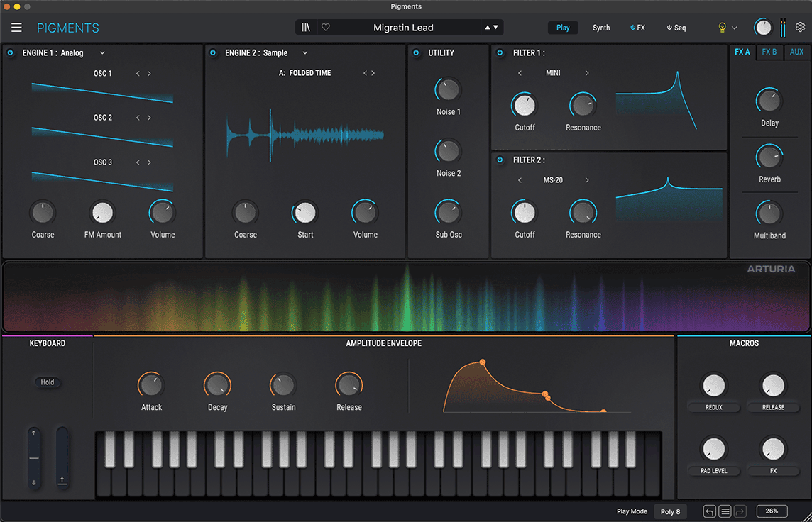Click the modulation wheel strip
This screenshot has width=812, height=522.
click(x=62, y=458)
